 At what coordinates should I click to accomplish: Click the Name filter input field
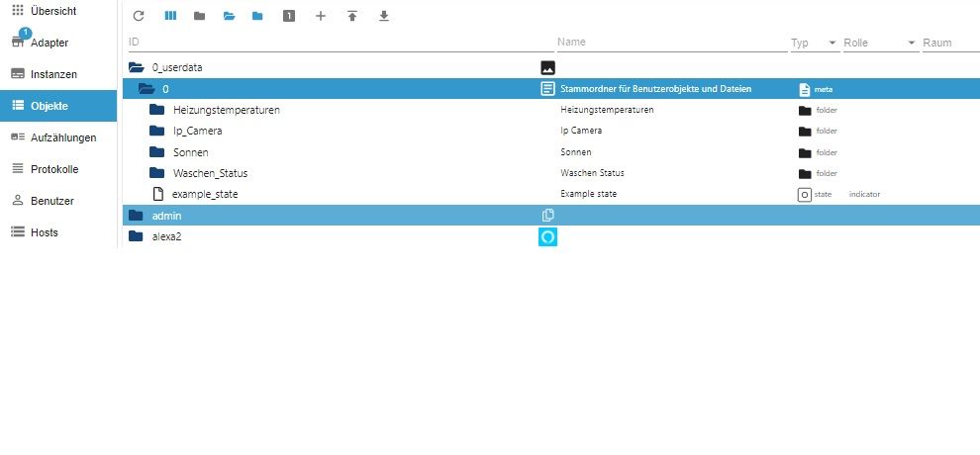pyautogui.click(x=668, y=43)
